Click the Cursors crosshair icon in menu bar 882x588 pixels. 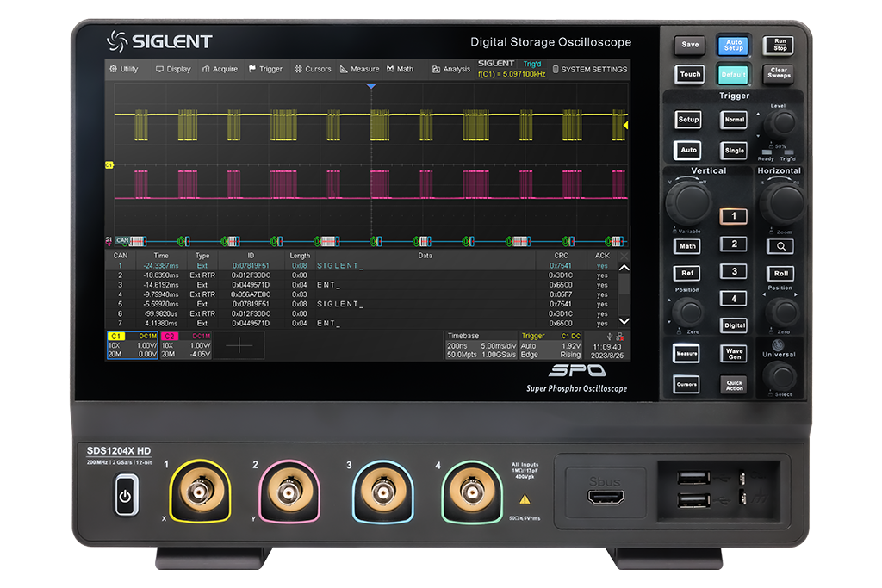point(296,70)
